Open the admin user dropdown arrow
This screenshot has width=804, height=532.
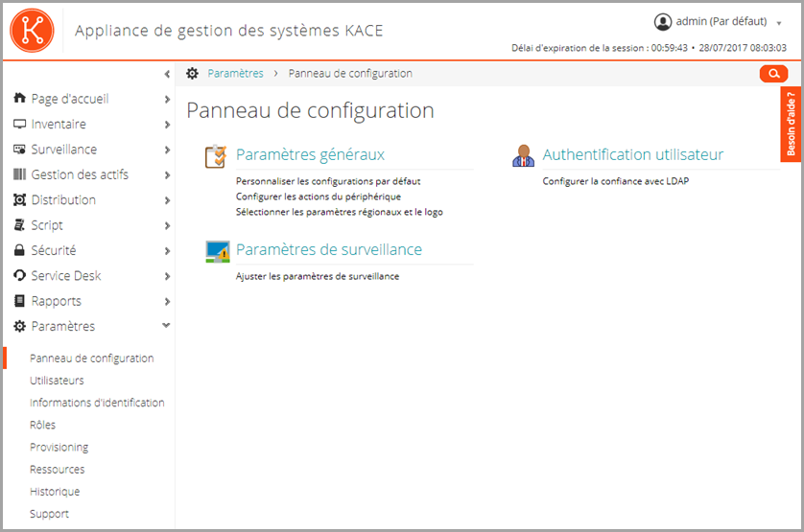[x=779, y=23]
